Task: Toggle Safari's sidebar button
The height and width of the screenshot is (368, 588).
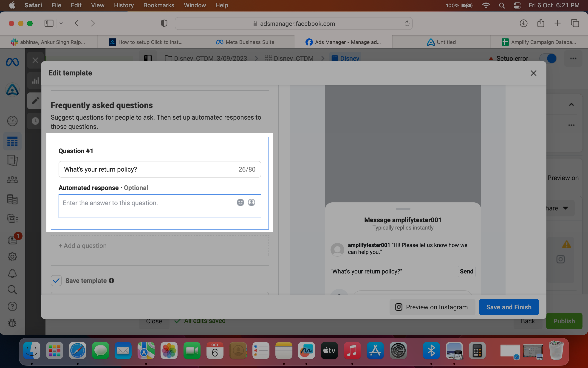Action: tap(49, 23)
